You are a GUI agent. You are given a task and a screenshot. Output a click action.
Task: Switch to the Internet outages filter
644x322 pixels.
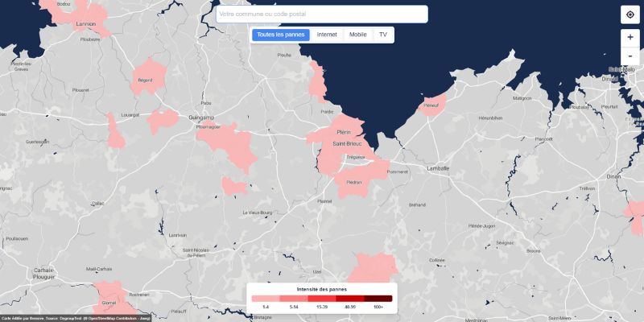[x=327, y=35]
